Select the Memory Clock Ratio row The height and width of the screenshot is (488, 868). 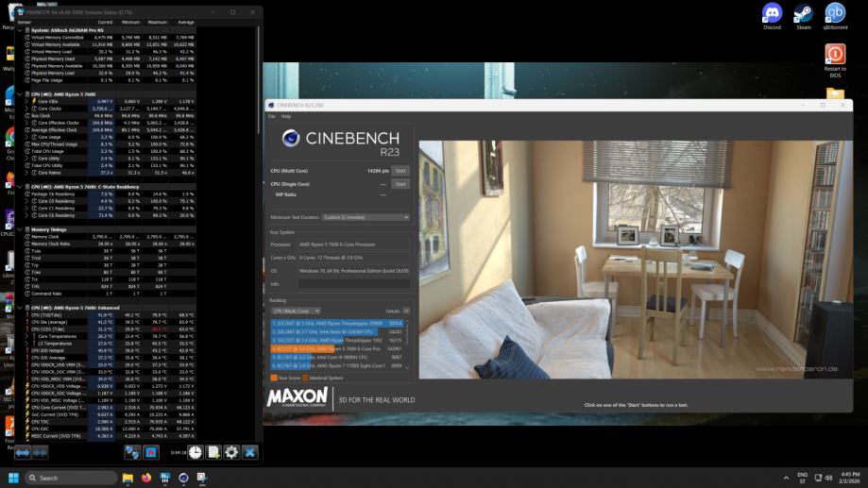point(110,244)
